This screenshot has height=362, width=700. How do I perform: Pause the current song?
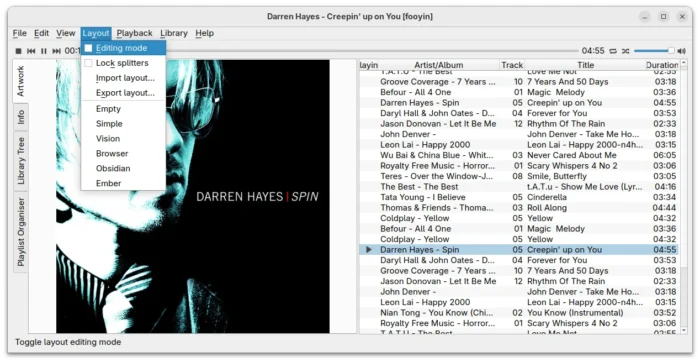(x=44, y=51)
